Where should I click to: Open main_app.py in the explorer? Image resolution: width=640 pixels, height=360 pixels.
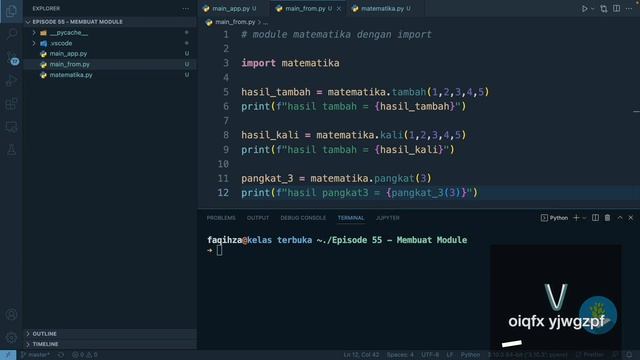tap(68, 53)
